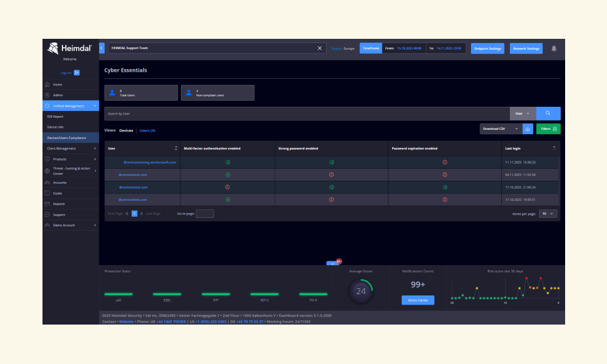
Task: Go to previous page with left arrow
Action: (127, 214)
